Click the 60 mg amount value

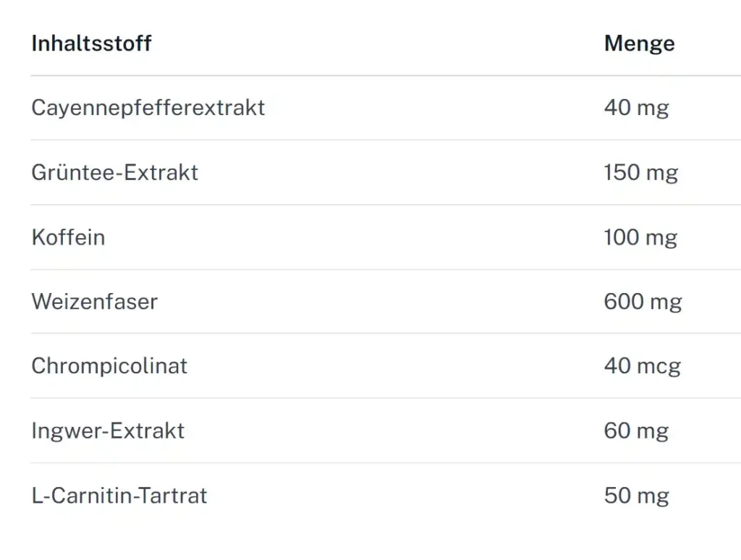tap(636, 431)
